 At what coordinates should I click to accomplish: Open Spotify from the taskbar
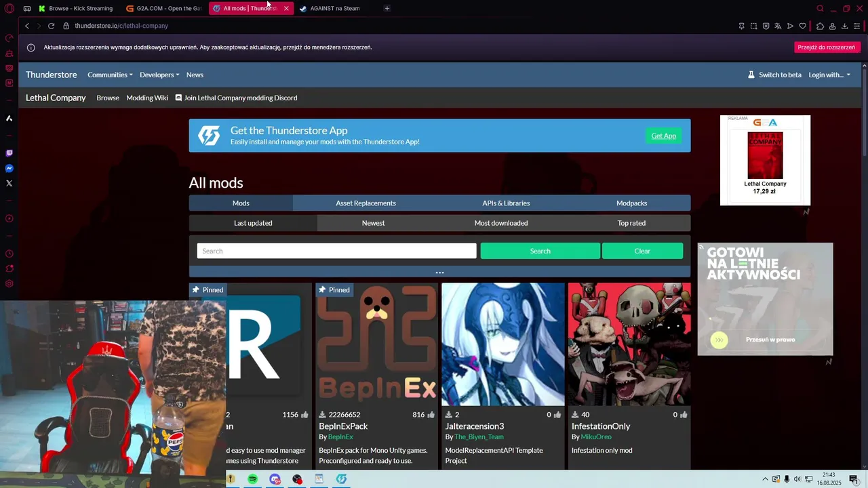pos(253,479)
